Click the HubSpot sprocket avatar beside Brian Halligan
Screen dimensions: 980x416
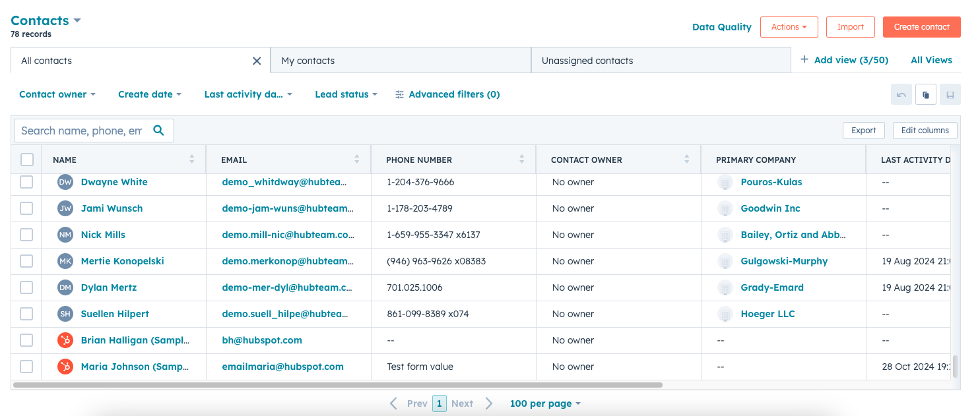tap(65, 340)
